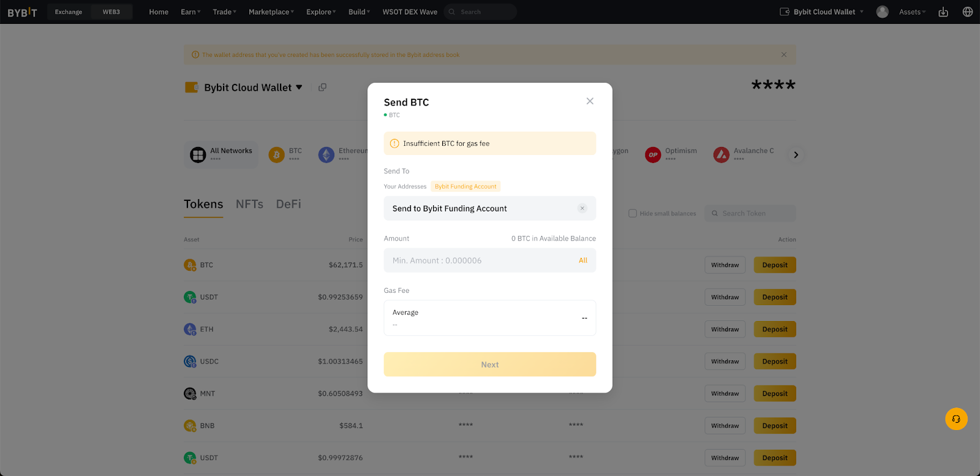
Task: Open the customer support chat bubble
Action: point(956,419)
